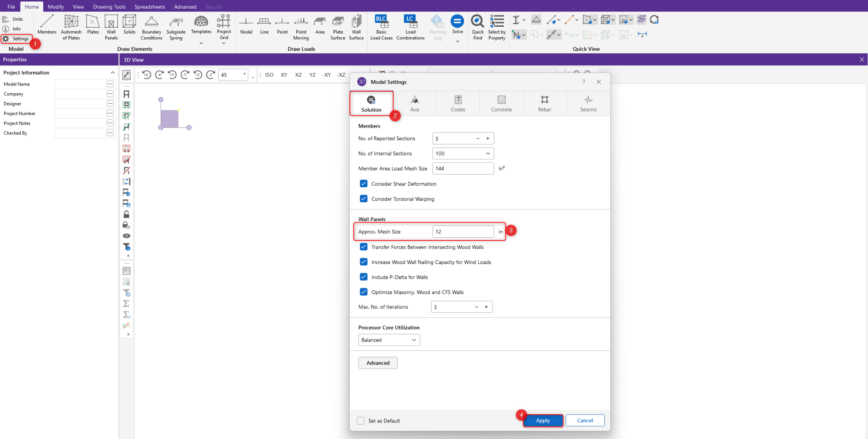Click the Apply button

tap(543, 420)
